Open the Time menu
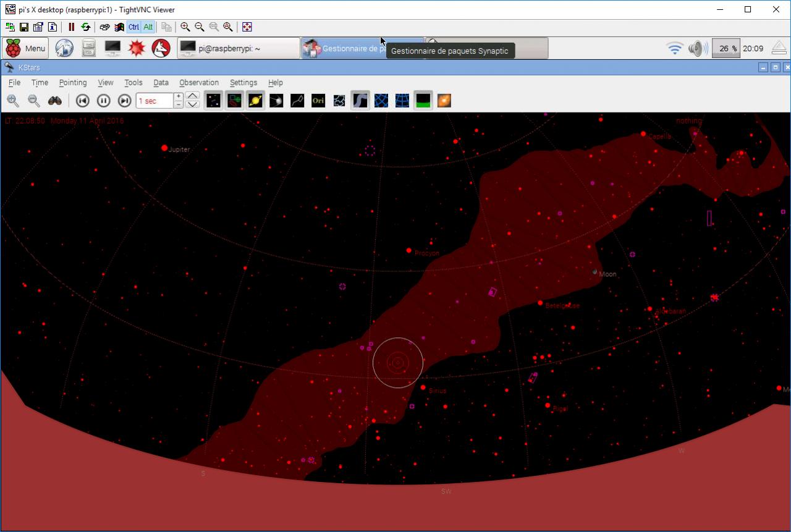This screenshot has height=532, width=791. pos(40,83)
